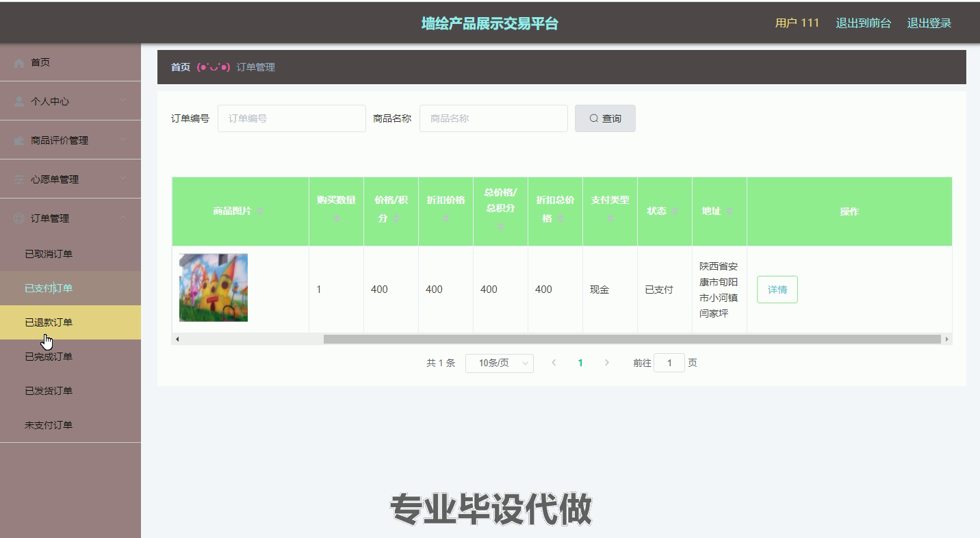Go to previous page arrow in pagination

(554, 363)
